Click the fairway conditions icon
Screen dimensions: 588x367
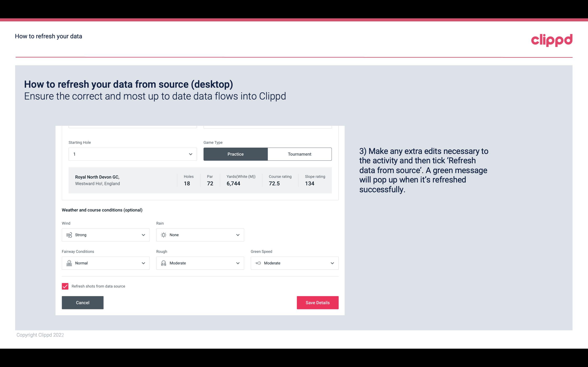point(69,263)
